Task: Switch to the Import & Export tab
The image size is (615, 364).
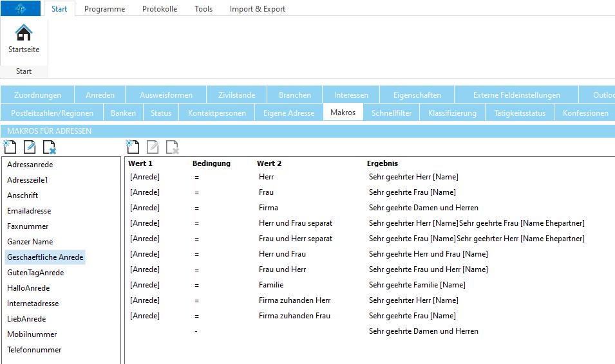Action: click(257, 9)
